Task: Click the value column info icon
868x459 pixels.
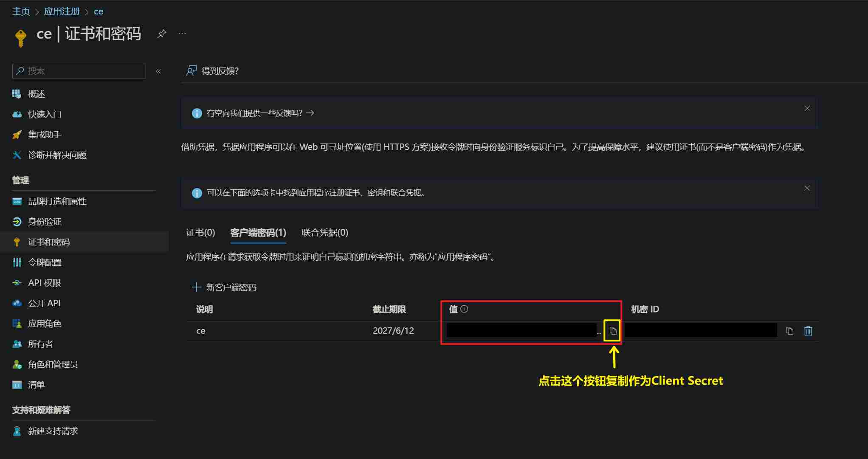Action: coord(464,309)
